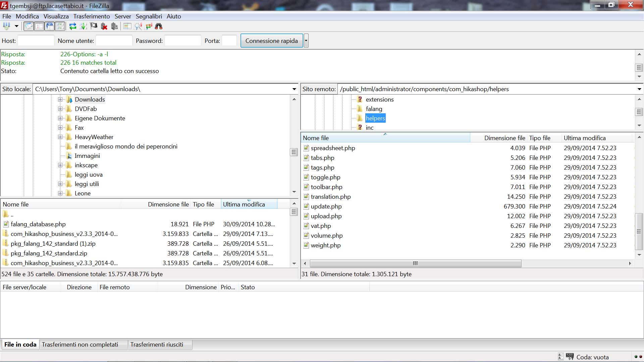Image resolution: width=644 pixels, height=362 pixels.
Task: Open the Segnalibri menu
Action: point(149,16)
